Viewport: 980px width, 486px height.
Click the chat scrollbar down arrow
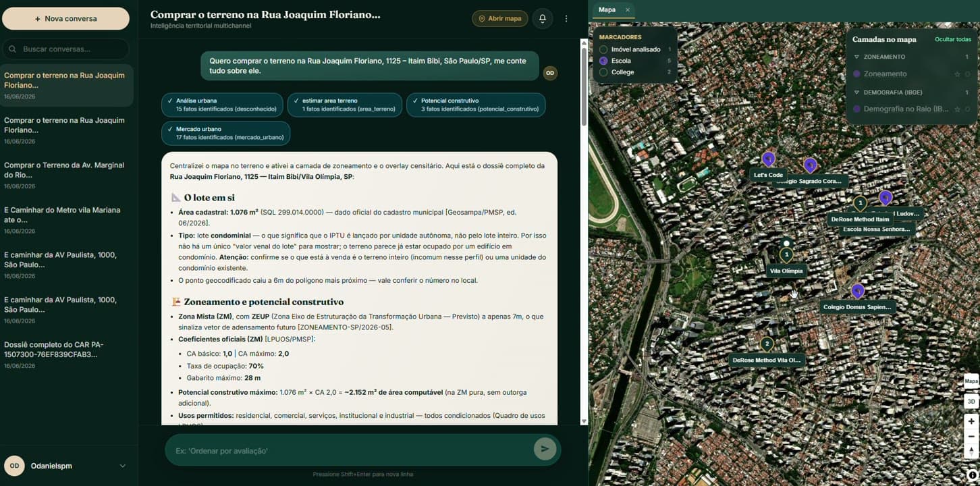pyautogui.click(x=584, y=421)
